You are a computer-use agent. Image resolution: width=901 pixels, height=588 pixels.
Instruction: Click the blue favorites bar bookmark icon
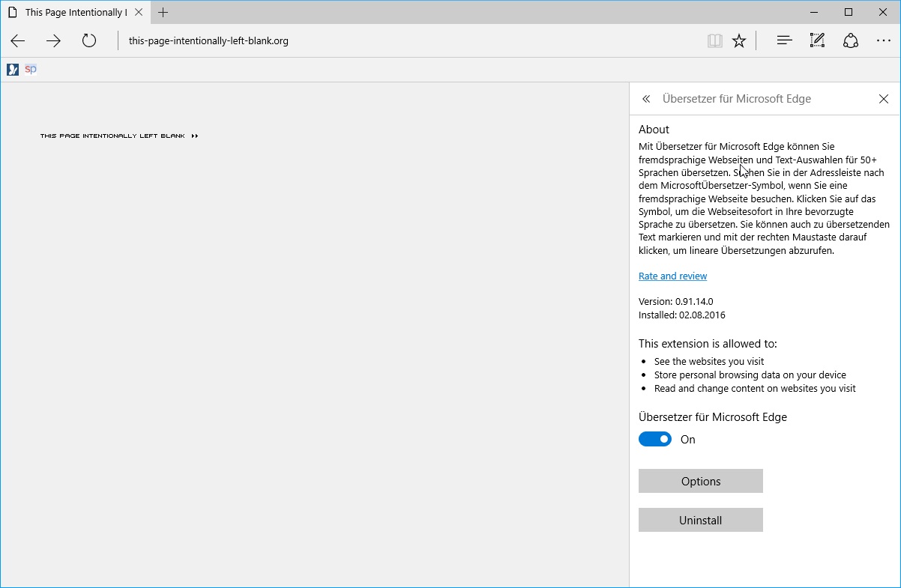pos(13,70)
